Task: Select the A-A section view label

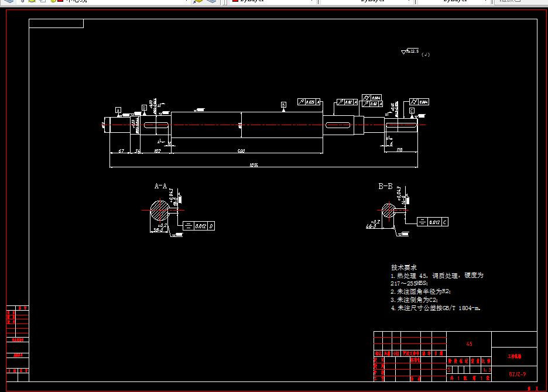Action: [x=161, y=186]
